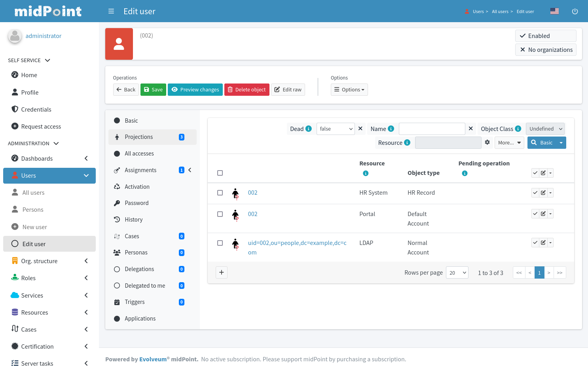The image size is (588, 372).
Task: Toggle the select-all header checkbox
Action: coord(220,173)
